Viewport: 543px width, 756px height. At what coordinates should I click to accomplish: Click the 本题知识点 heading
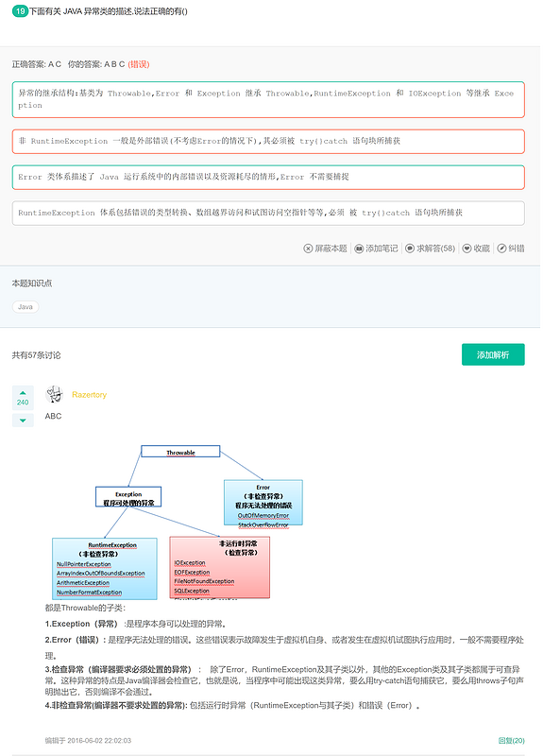[32, 283]
